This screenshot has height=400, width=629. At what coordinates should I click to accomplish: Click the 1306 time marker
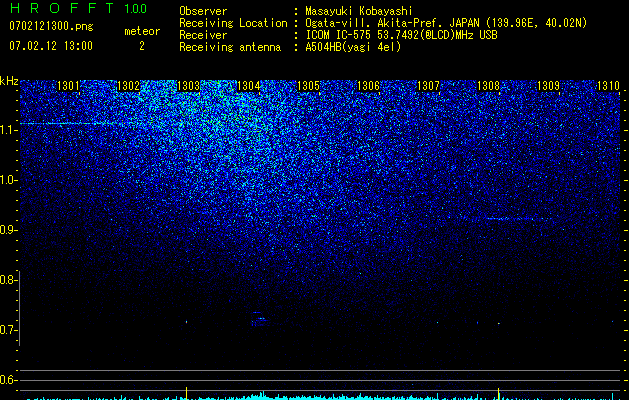click(368, 85)
